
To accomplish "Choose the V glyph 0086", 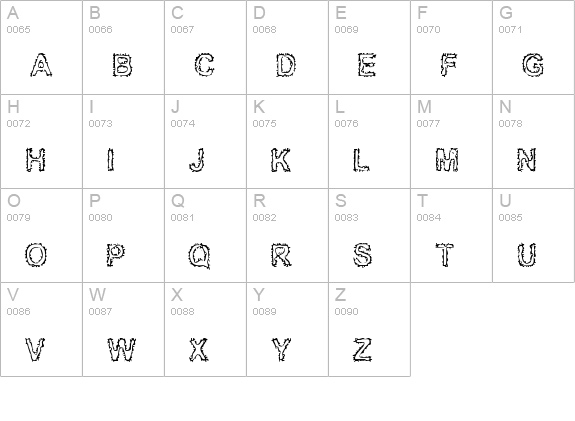I will click(35, 349).
